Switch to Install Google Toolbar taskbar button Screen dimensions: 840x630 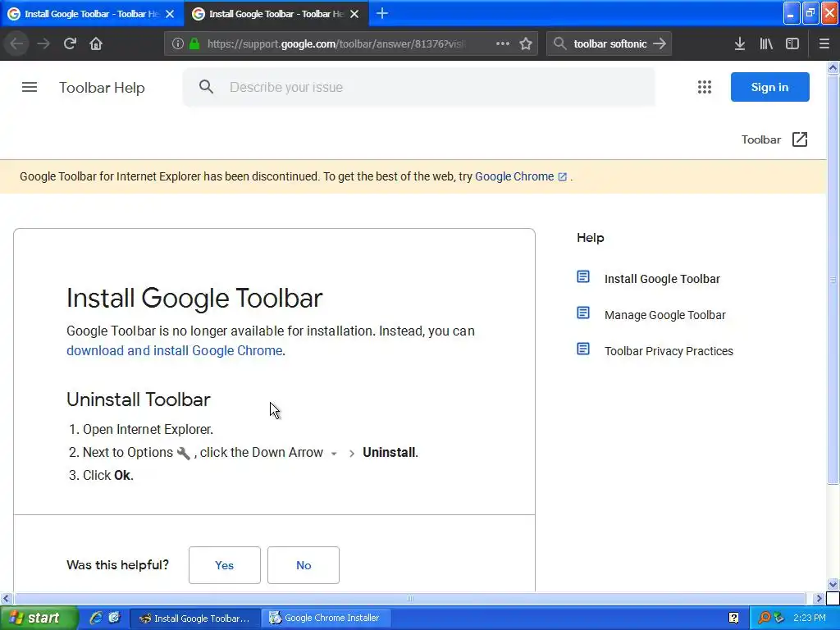tap(195, 619)
